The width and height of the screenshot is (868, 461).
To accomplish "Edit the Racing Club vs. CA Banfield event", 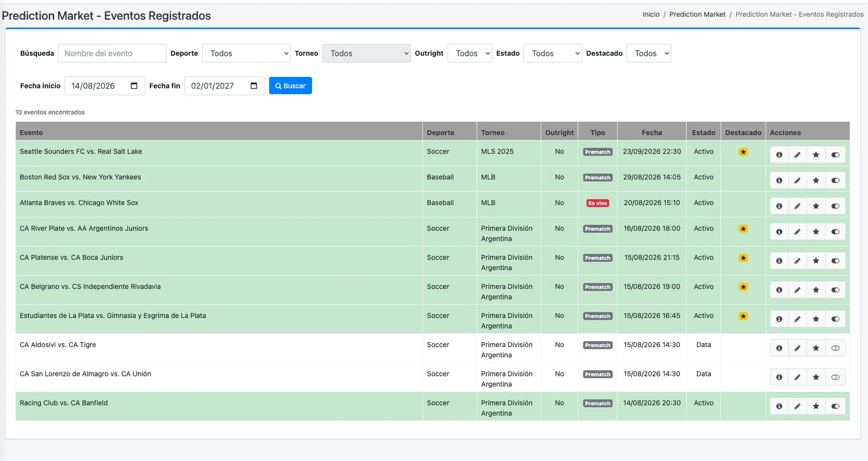I will (797, 406).
